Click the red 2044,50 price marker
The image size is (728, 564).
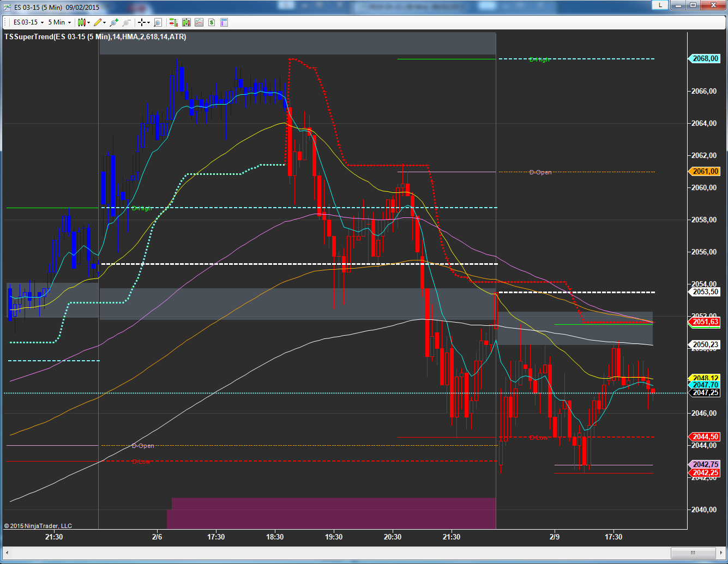pos(705,437)
